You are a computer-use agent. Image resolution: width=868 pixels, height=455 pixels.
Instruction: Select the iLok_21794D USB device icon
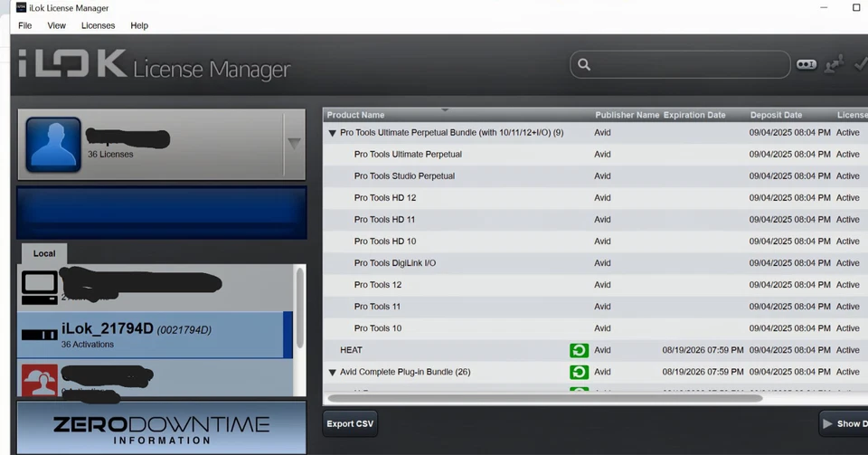(39, 335)
